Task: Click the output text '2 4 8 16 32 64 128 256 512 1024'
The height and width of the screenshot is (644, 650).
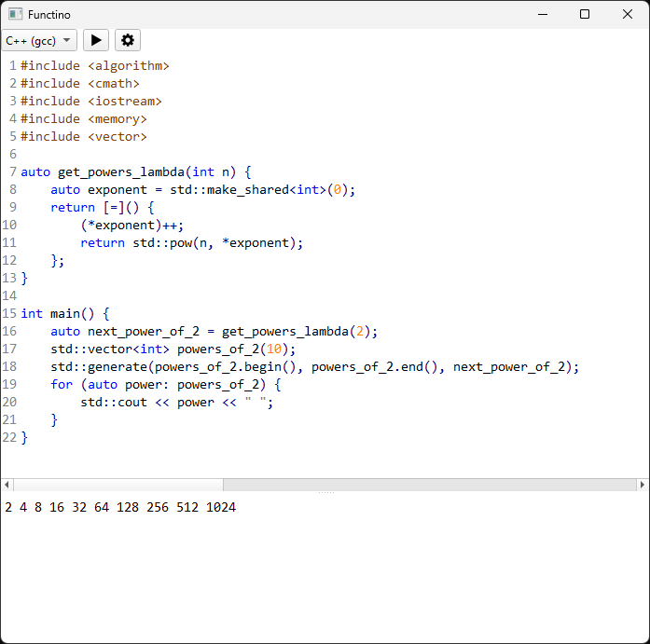Action: coord(120,507)
